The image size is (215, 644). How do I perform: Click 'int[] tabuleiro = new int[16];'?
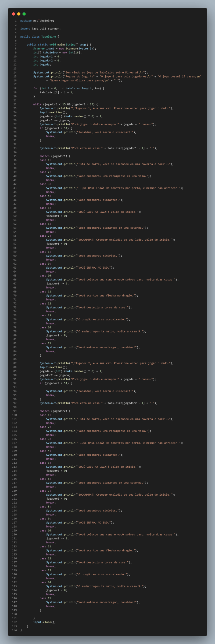click(x=58, y=53)
